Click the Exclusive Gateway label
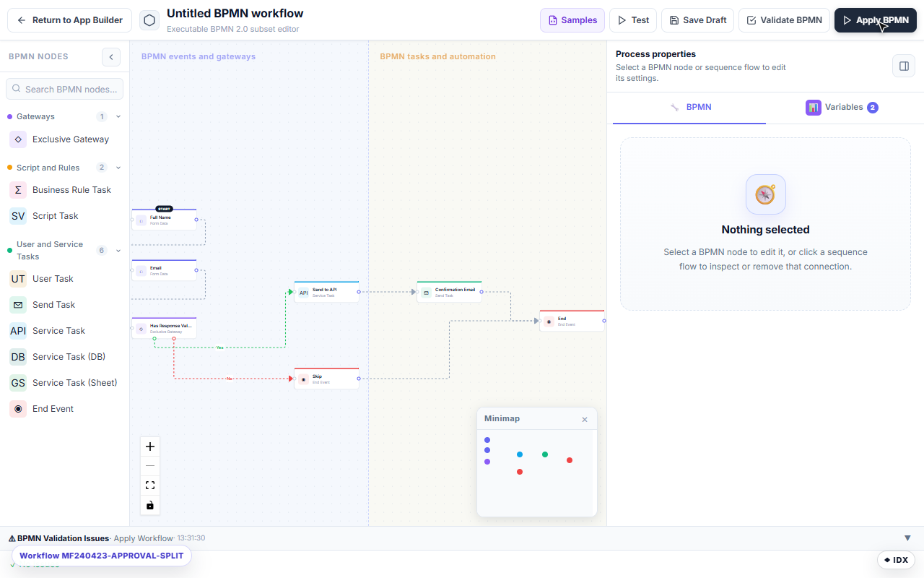The height and width of the screenshot is (578, 924). pos(71,139)
